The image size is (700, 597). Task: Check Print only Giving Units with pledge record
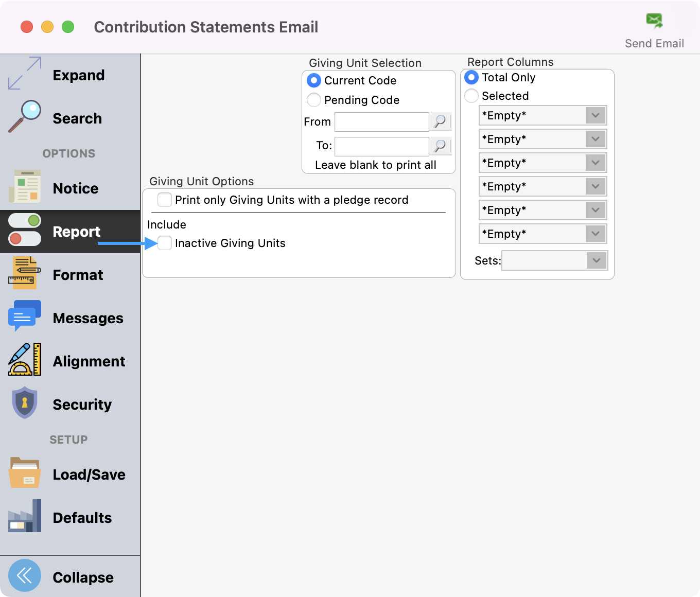click(x=165, y=200)
